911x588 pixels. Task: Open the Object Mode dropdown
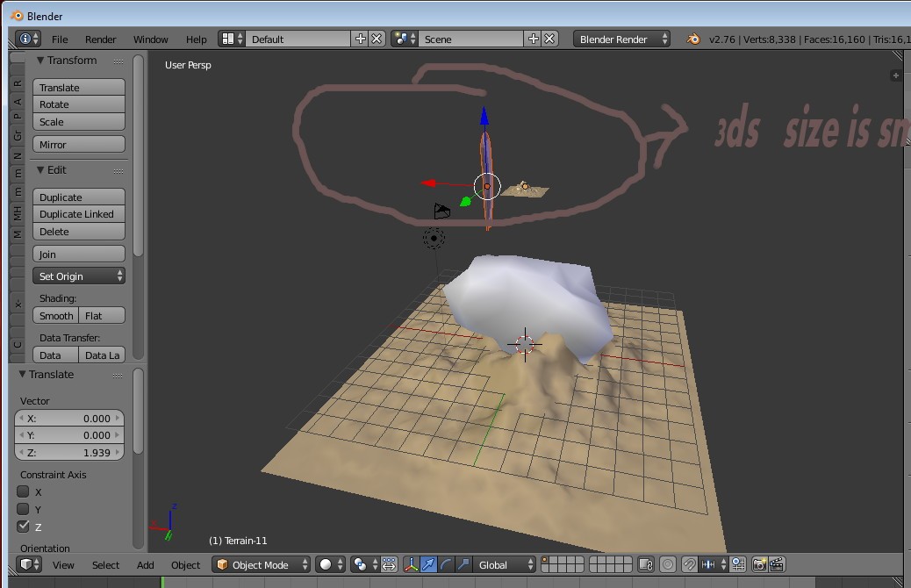[x=262, y=565]
